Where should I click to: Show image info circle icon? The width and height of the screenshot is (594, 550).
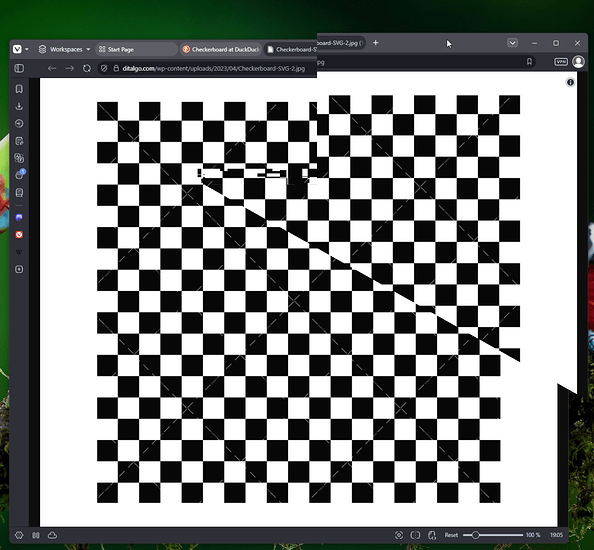point(570,82)
